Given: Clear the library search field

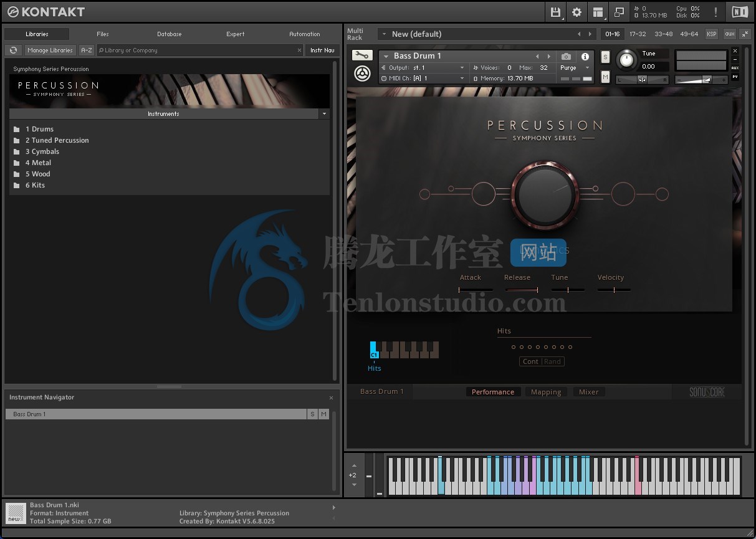Looking at the screenshot, I should tap(299, 50).
